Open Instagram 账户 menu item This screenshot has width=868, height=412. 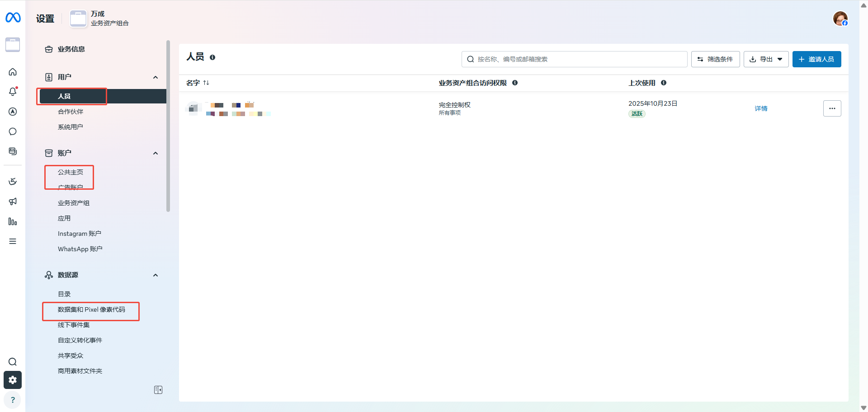79,234
